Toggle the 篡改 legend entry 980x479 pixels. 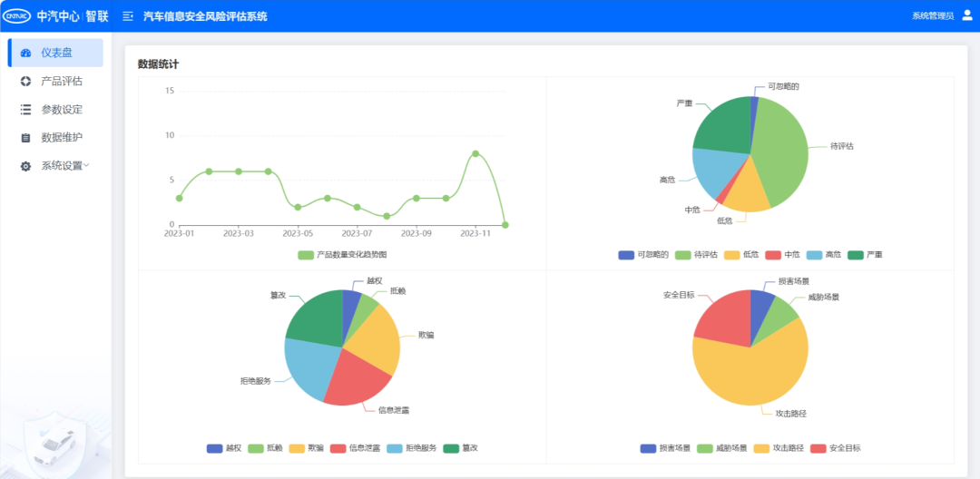[461, 448]
